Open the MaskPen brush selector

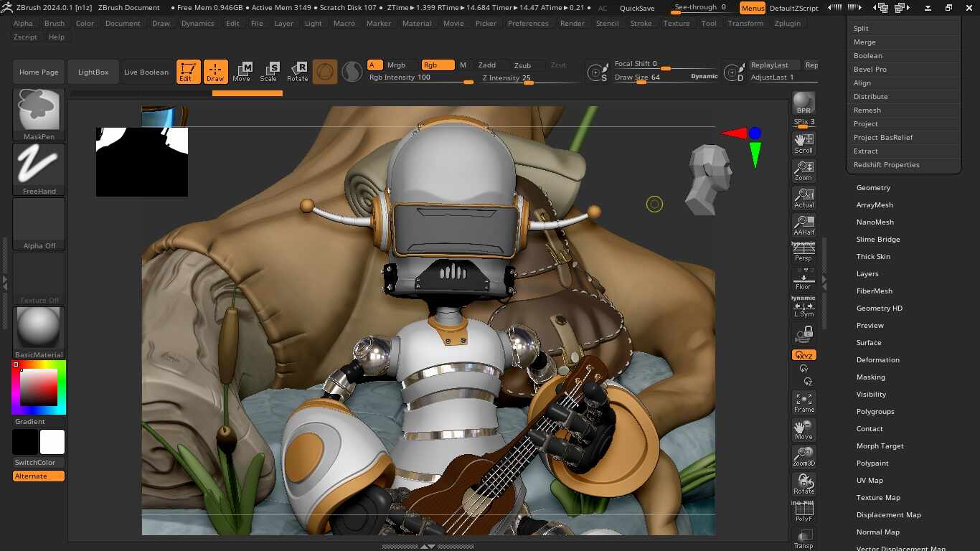(x=38, y=110)
